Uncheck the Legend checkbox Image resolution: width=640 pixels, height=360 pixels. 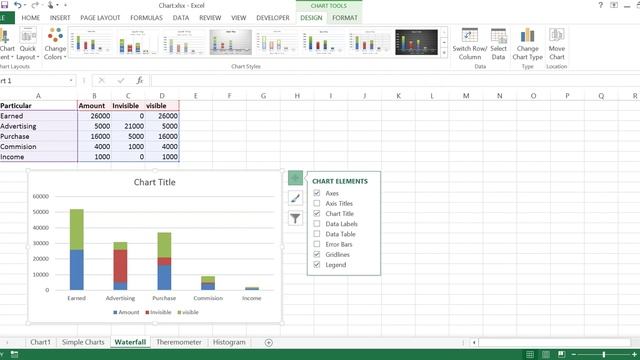(x=317, y=264)
